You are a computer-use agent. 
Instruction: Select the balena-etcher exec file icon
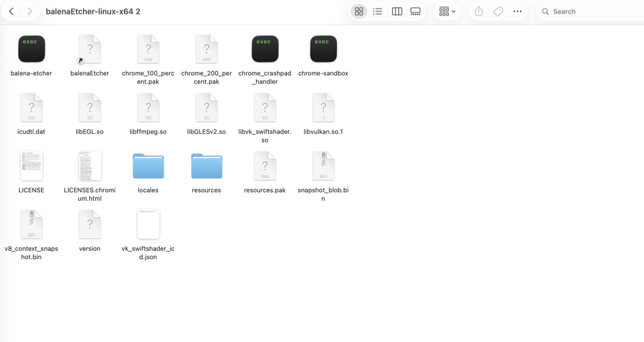[x=31, y=49]
